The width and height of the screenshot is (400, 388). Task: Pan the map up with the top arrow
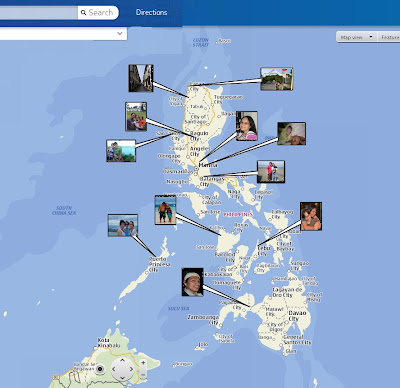[x=122, y=360]
